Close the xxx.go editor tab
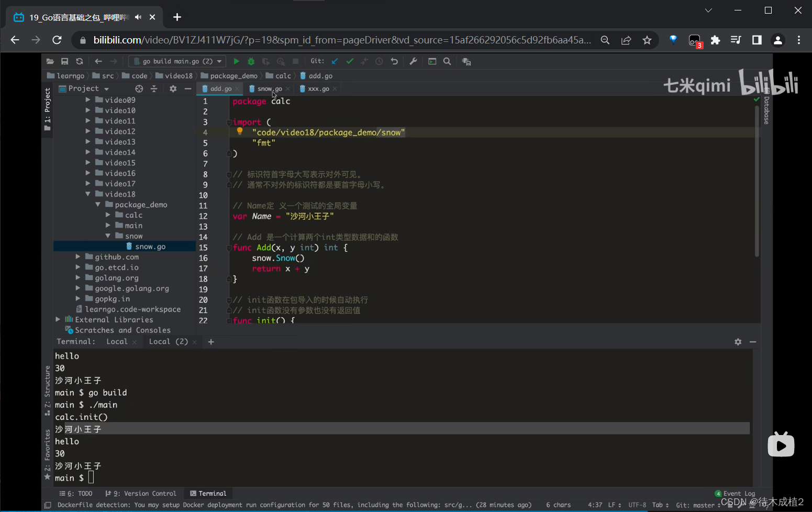 (x=335, y=89)
